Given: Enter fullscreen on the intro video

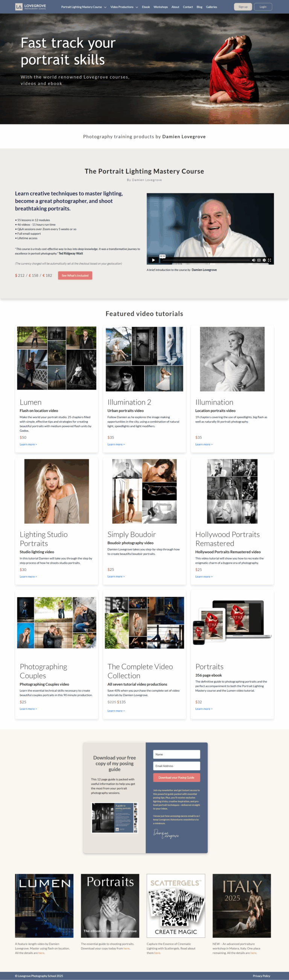Looking at the screenshot, I should [x=269, y=260].
